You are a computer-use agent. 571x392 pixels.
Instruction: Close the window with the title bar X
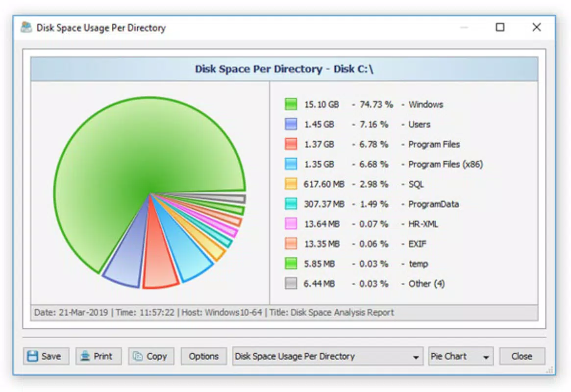click(x=536, y=27)
